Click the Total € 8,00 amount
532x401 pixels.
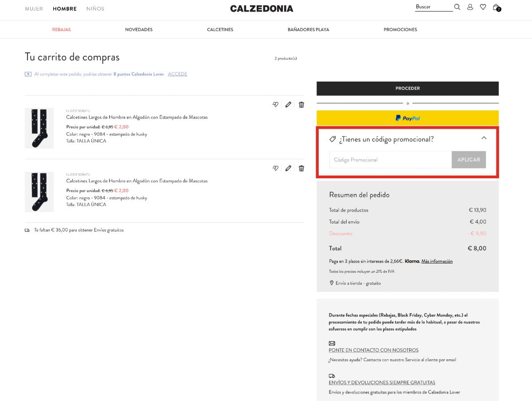point(477,248)
